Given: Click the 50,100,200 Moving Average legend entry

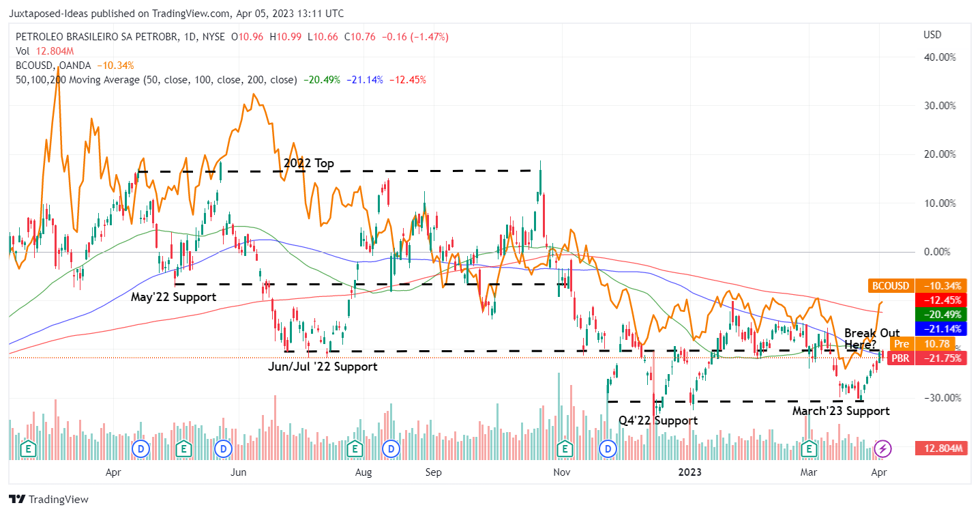Looking at the screenshot, I should coord(156,80).
